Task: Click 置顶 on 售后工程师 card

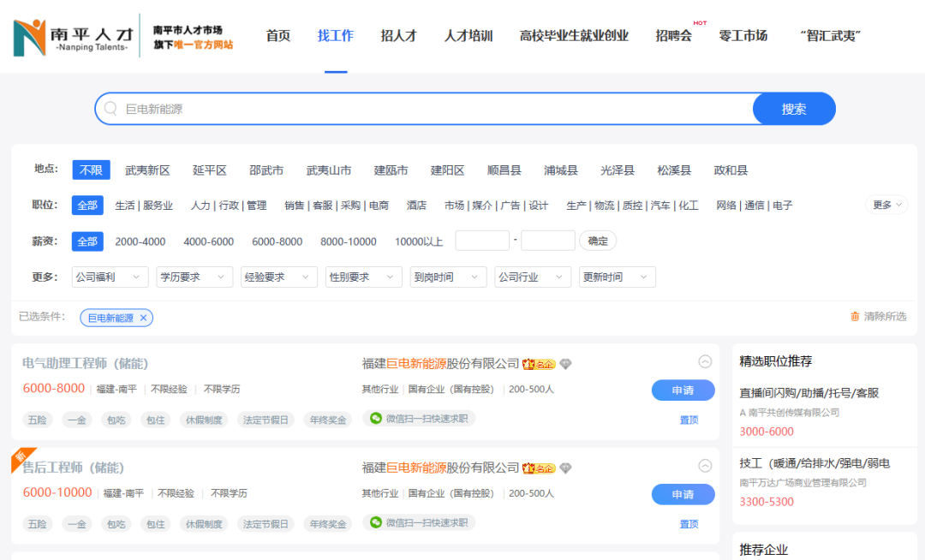Action: click(x=689, y=524)
